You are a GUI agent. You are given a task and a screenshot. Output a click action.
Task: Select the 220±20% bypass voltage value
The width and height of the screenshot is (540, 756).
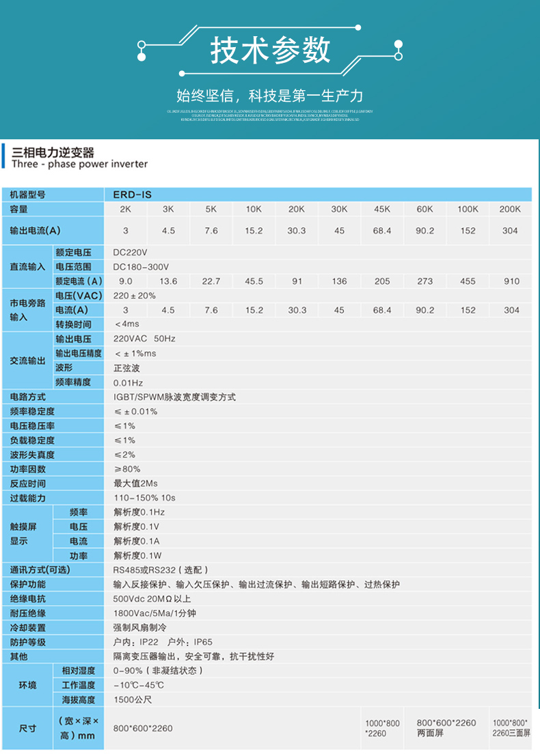click(135, 296)
